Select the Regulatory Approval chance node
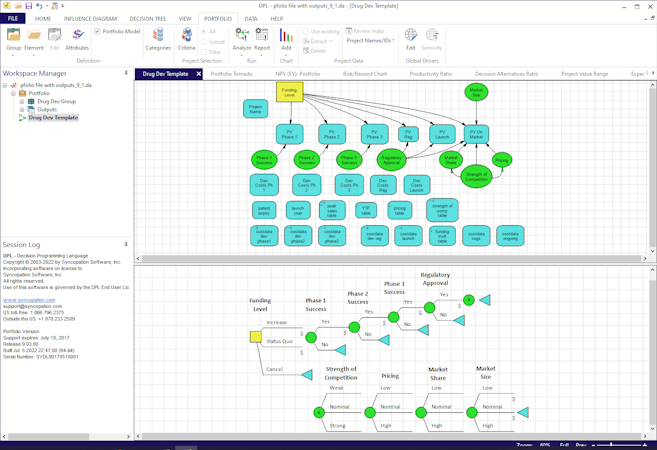 click(x=391, y=160)
